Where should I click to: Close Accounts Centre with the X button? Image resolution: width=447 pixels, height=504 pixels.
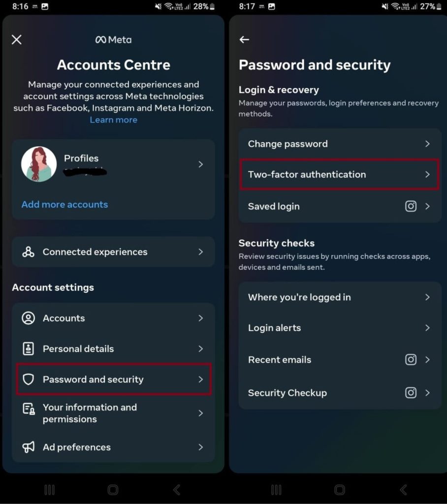click(x=16, y=40)
